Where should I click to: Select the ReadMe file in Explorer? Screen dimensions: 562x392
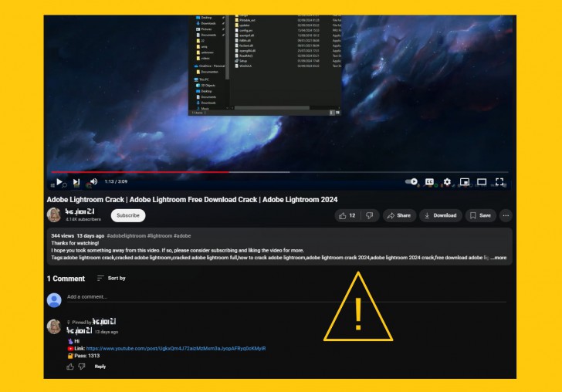[245, 56]
